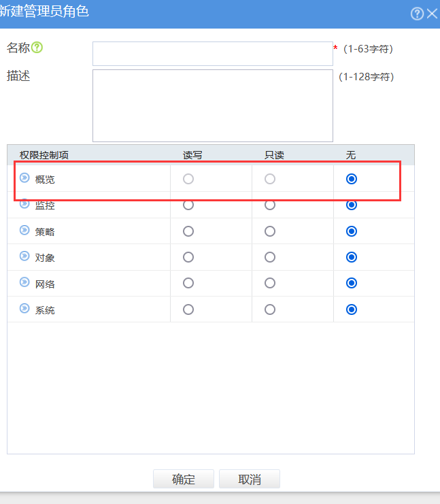Expand the 监控 permission row

tap(24, 204)
